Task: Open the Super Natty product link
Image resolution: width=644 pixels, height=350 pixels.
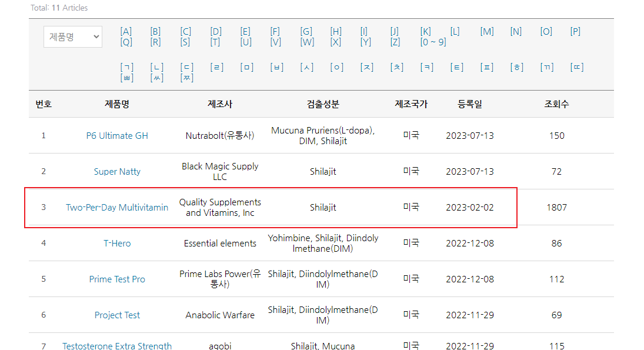Action: [x=117, y=171]
